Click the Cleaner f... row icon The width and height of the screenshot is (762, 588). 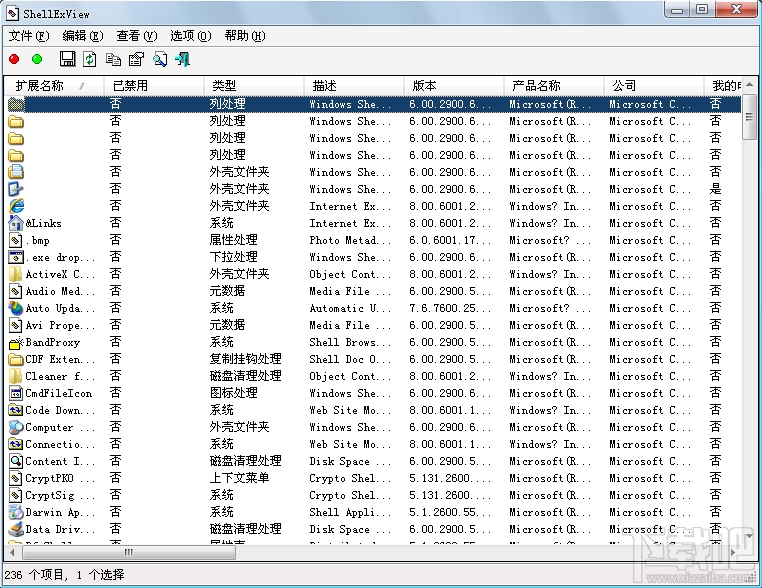(x=16, y=376)
